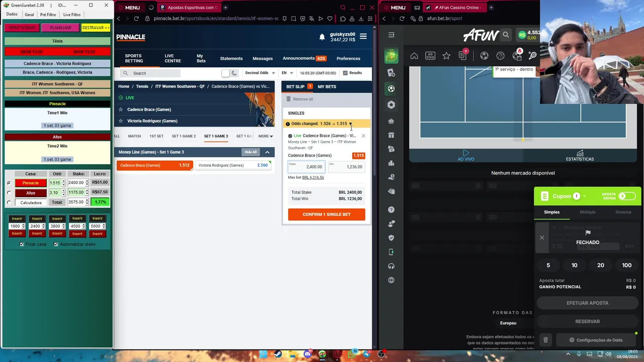Image resolution: width=644 pixels, height=362 pixels.
Task: Favorite Cadence Brace (Games) with star
Action: click(x=121, y=110)
